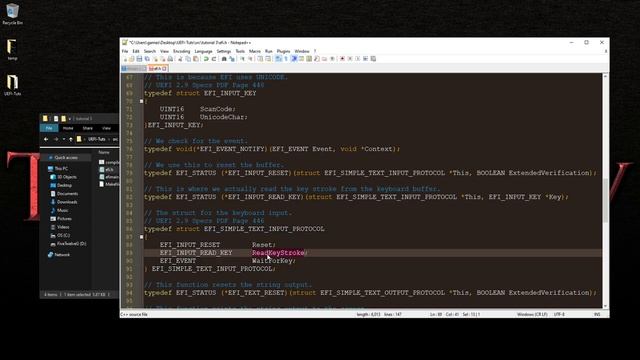Click the Zoom Out toolbar icon
640x360 pixels.
tap(250, 59)
